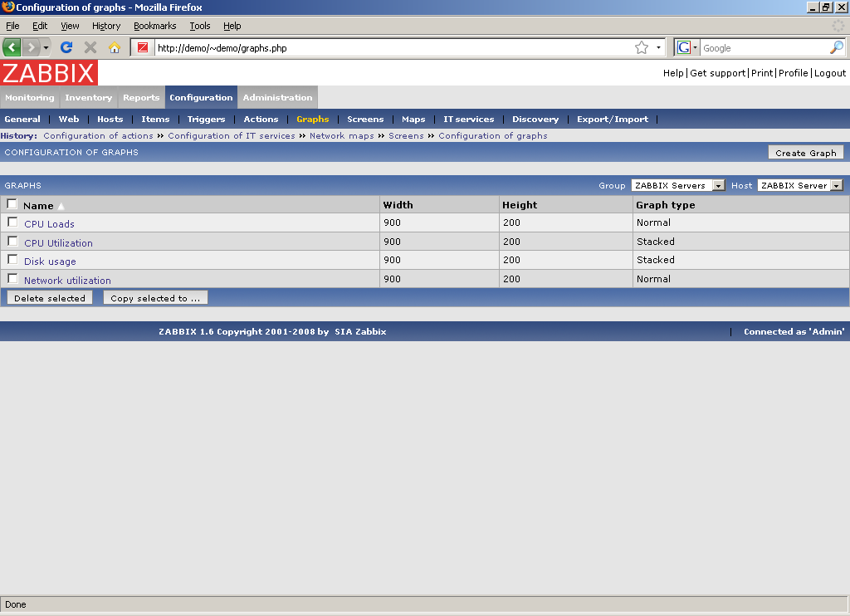Switch to the Inventory tab
850x616 pixels.
coord(88,98)
